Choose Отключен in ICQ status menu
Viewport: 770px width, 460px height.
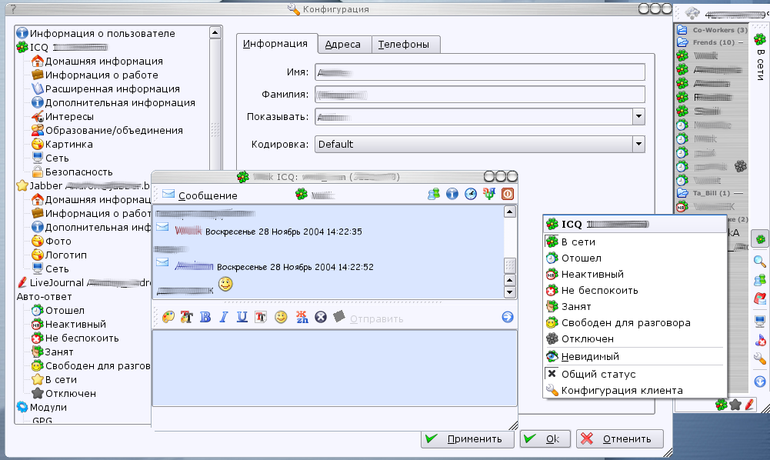pos(634,339)
